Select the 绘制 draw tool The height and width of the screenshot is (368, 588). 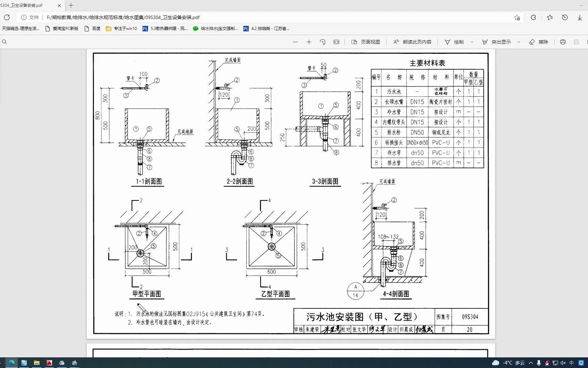coord(454,42)
